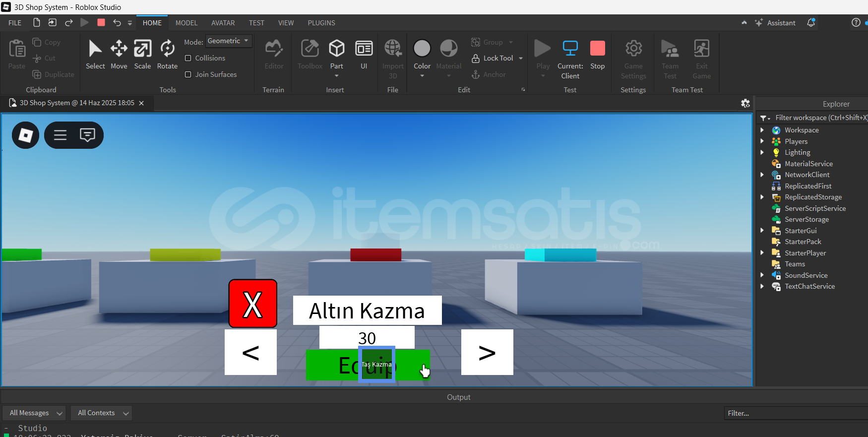This screenshot has height=437, width=868.
Task: Click the Filter workspace search field
Action: pos(821,118)
